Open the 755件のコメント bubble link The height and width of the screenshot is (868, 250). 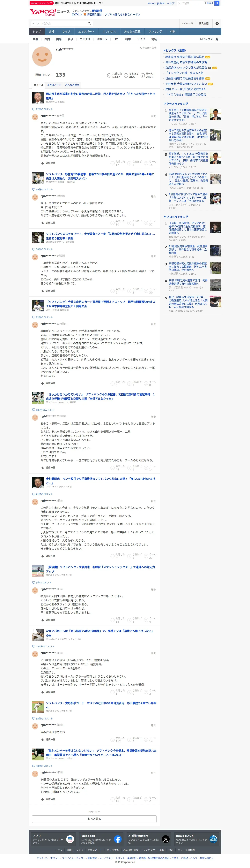click(x=43, y=647)
